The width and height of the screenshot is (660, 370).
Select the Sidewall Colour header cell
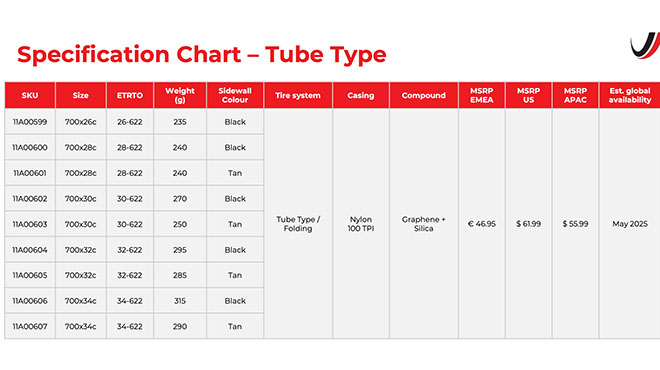(x=235, y=96)
